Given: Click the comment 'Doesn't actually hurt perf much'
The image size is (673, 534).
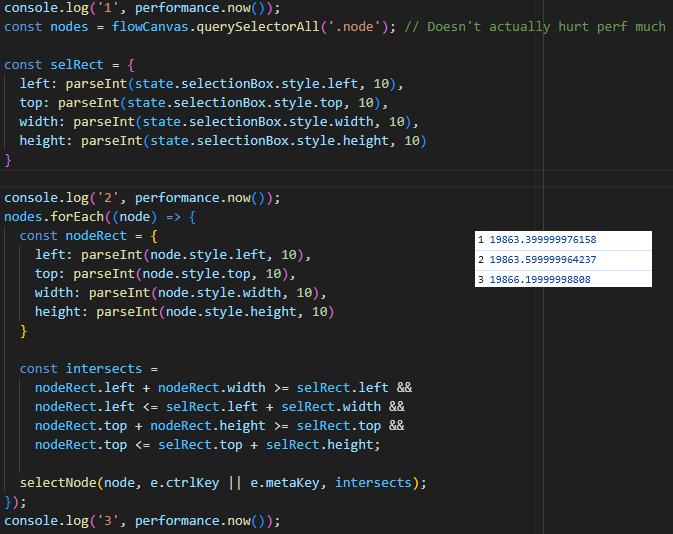Looking at the screenshot, I should pyautogui.click(x=535, y=27).
